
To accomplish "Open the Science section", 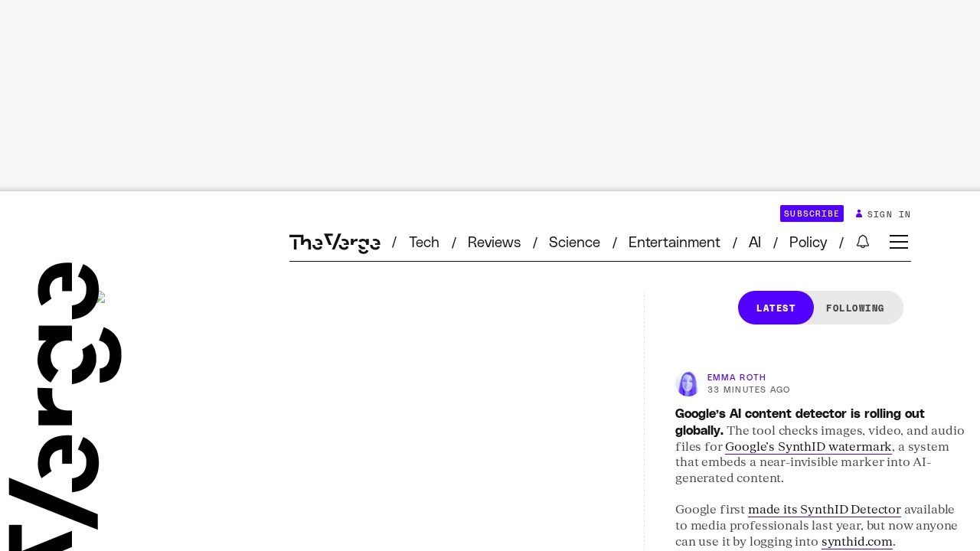I will click(x=574, y=242).
